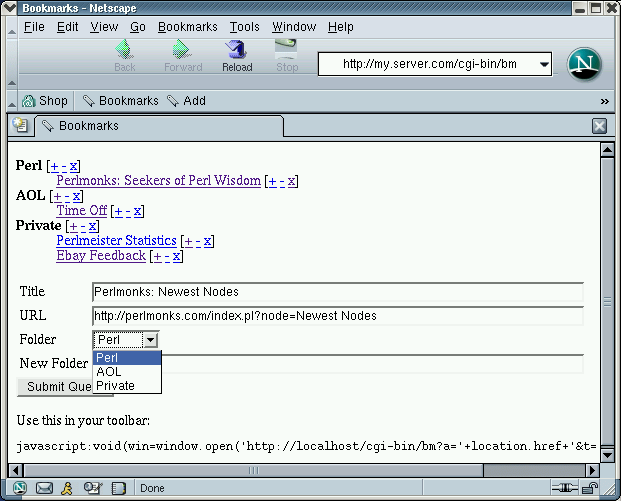Click the Forward navigation arrow icon
The image size is (621, 501).
click(183, 49)
